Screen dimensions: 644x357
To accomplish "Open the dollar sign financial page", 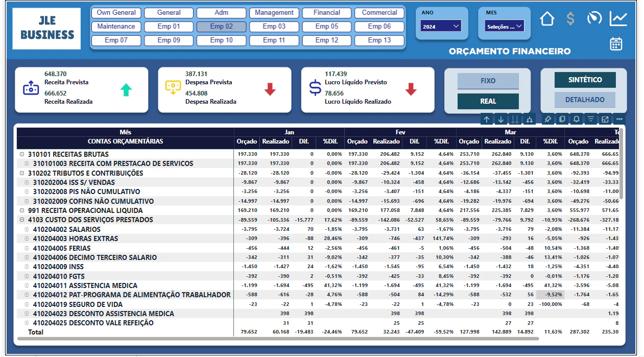I will coord(570,19).
